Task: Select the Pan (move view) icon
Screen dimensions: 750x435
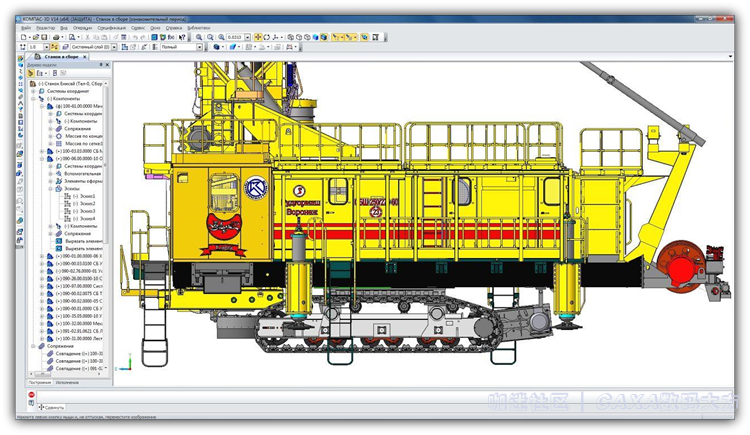Action: [259, 37]
